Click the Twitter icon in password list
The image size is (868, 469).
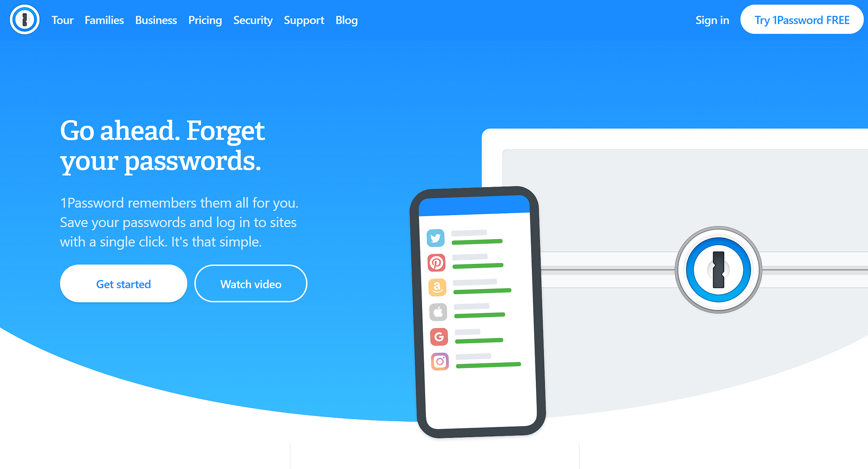435,239
